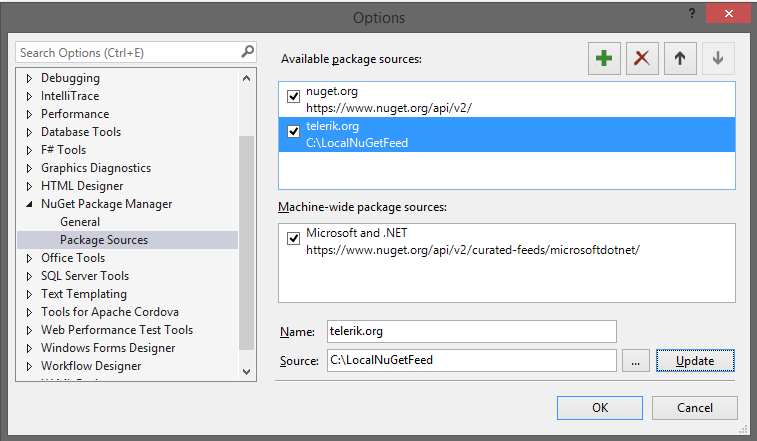Click the move down arrow icon

pos(717,59)
